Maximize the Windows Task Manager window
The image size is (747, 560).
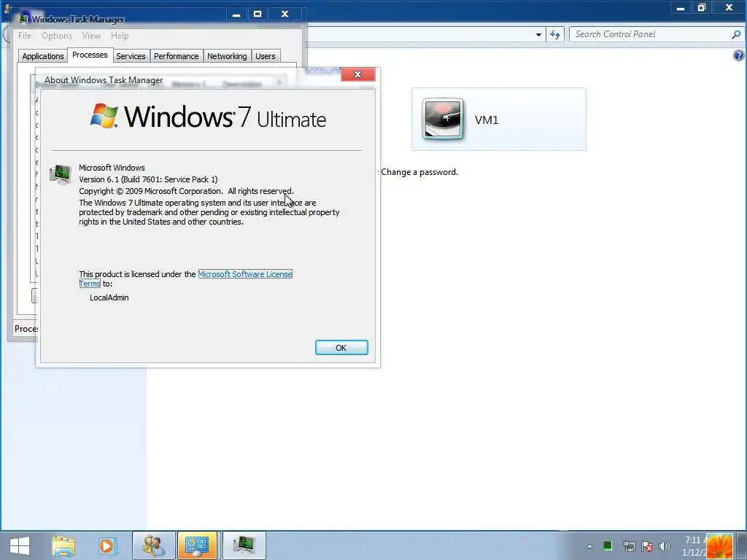(258, 15)
